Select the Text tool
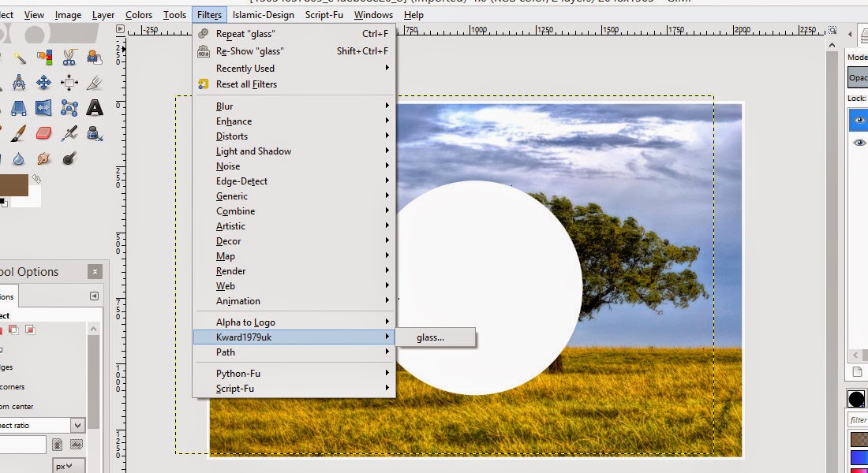 [x=95, y=107]
